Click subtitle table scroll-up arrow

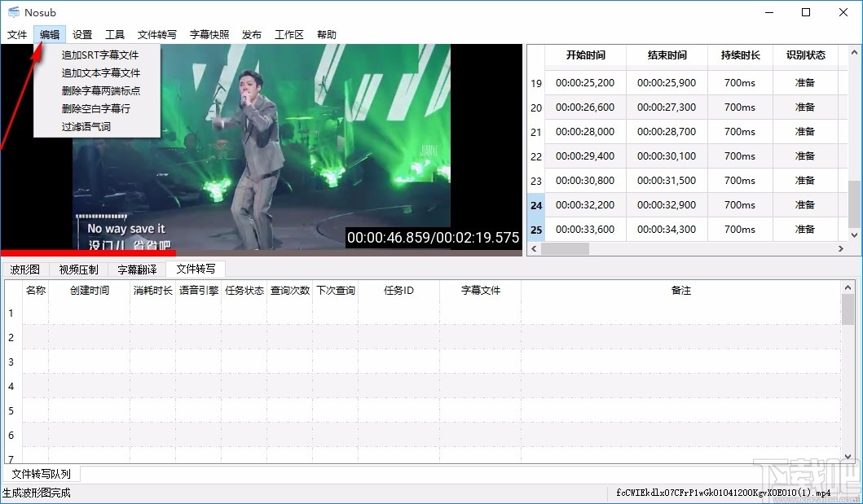[x=854, y=53]
